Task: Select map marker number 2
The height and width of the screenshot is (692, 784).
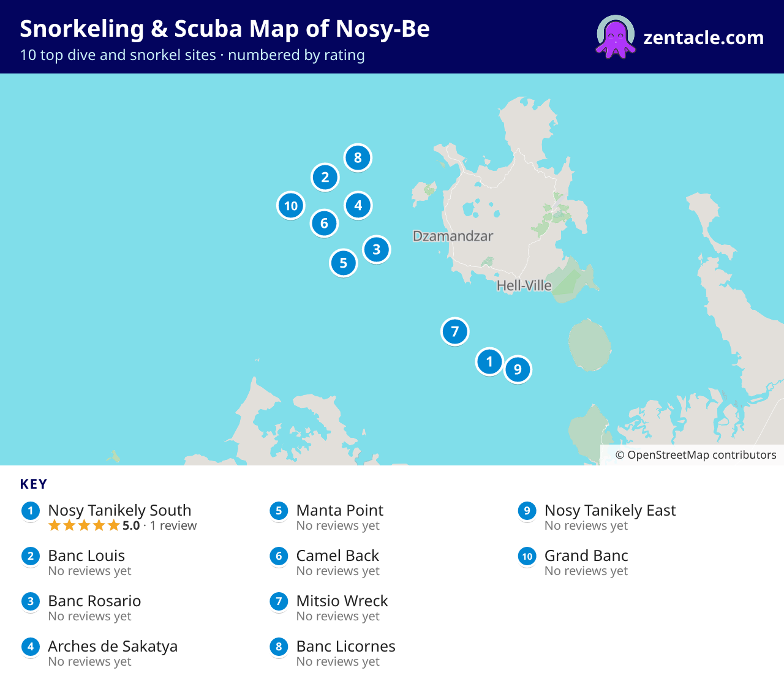Action: [325, 177]
